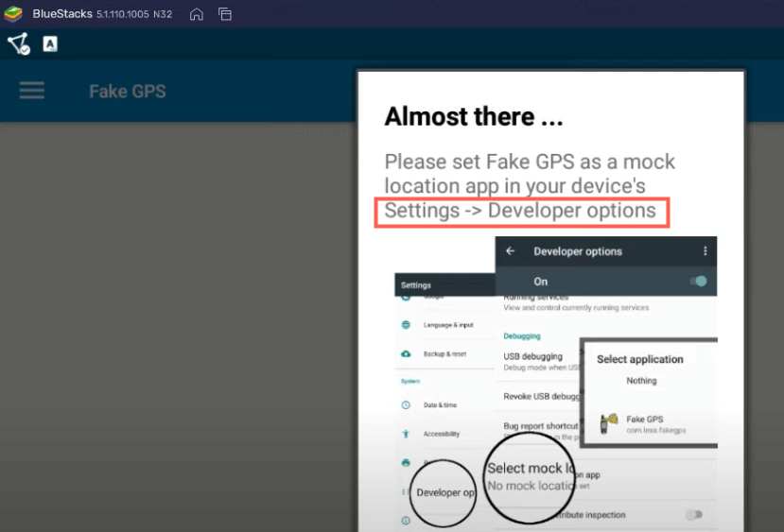The height and width of the screenshot is (532, 784).
Task: Click the network check status icon
Action: point(18,43)
